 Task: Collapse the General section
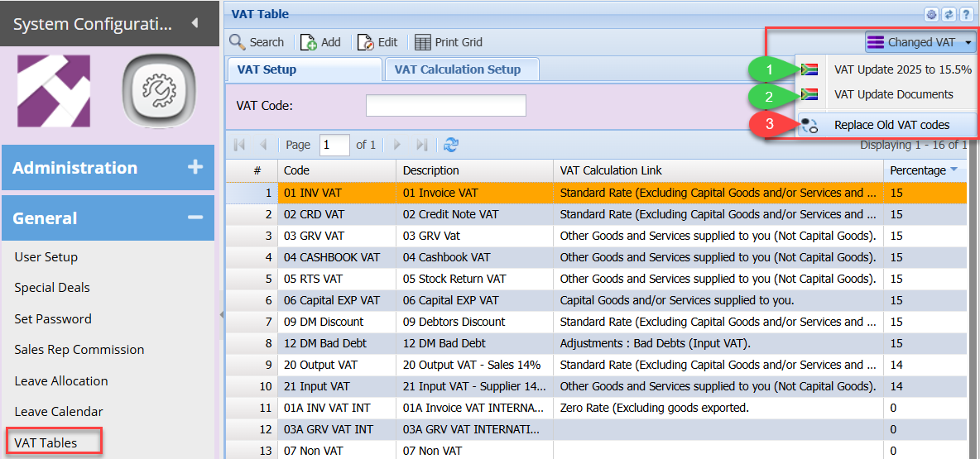point(195,218)
